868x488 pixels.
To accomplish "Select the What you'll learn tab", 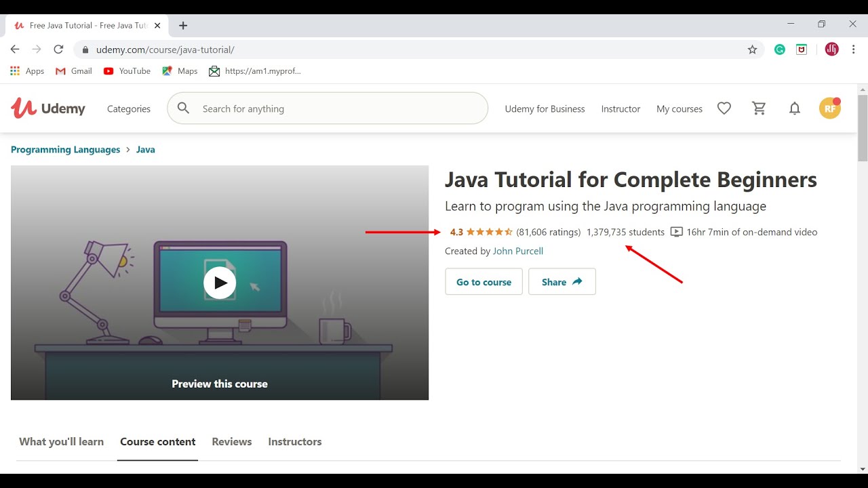I will click(x=62, y=442).
